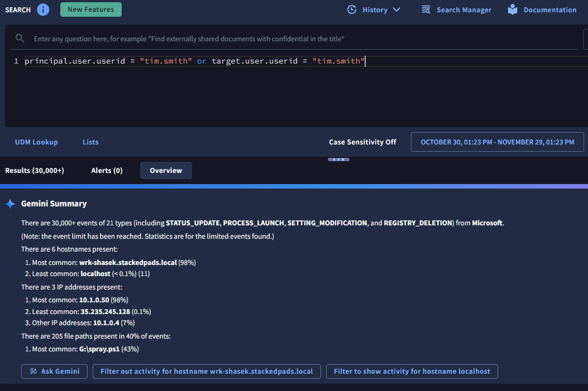This screenshot has width=588, height=391.
Task: Open UDM Lookup
Action: [36, 142]
